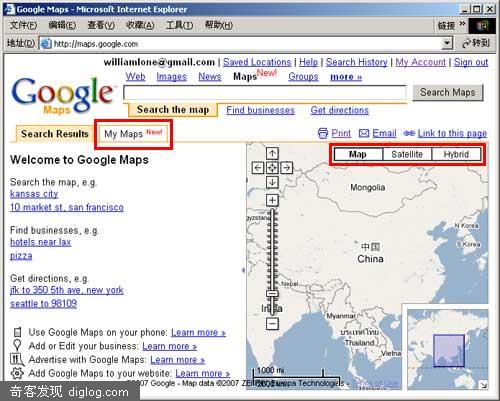
Task: Switch the map to Satellite view
Action: coord(407,154)
